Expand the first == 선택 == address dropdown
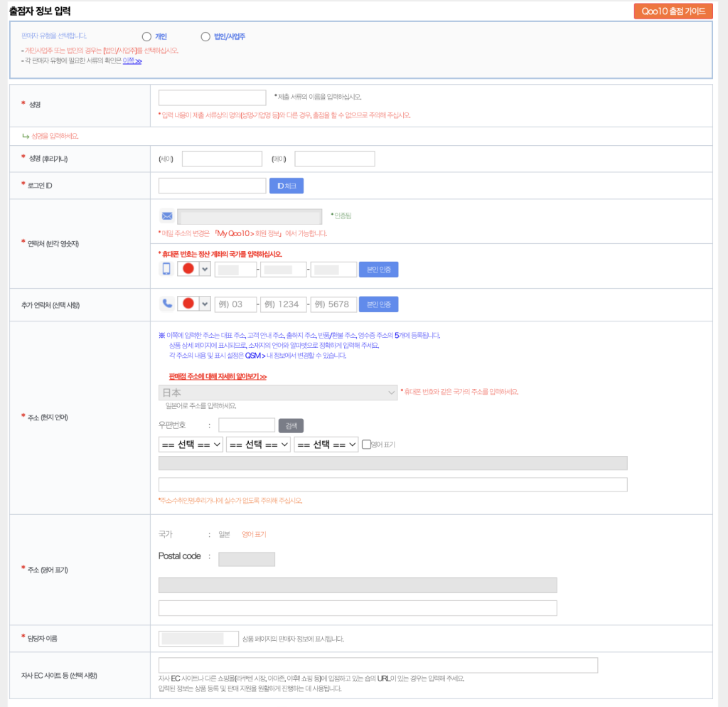The width and height of the screenshot is (728, 707). (191, 445)
